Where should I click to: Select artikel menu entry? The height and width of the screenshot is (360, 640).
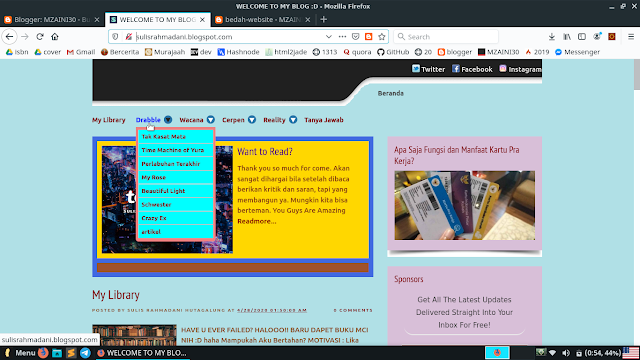click(176, 231)
